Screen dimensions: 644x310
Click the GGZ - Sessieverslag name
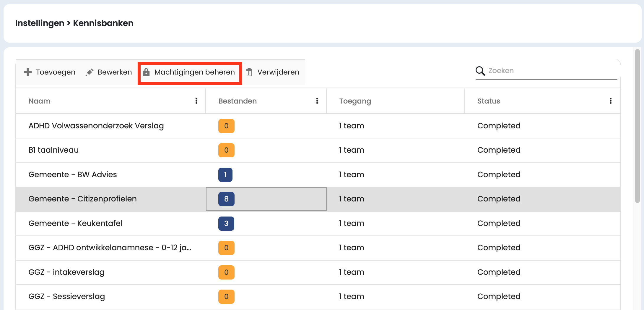[x=67, y=296]
